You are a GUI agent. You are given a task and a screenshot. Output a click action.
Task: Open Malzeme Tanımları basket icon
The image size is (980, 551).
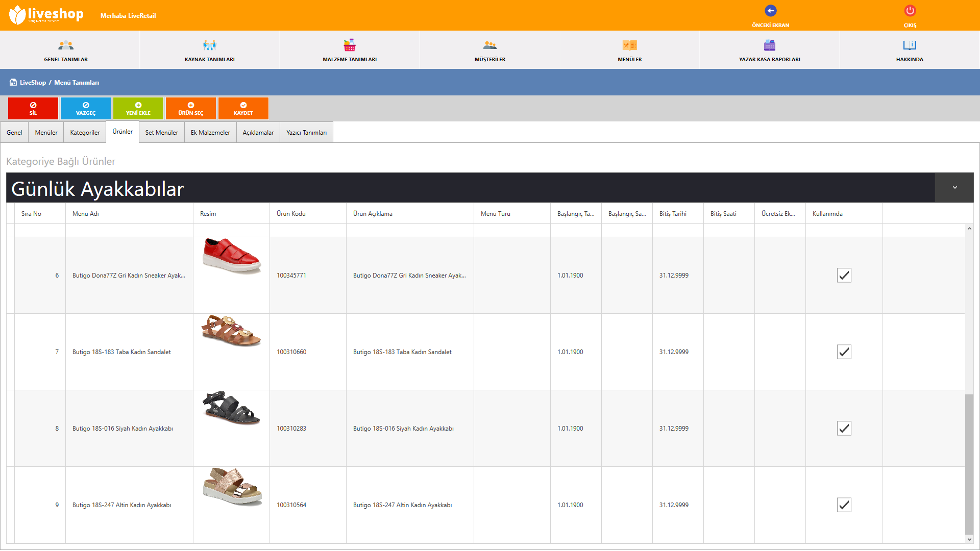tap(350, 45)
